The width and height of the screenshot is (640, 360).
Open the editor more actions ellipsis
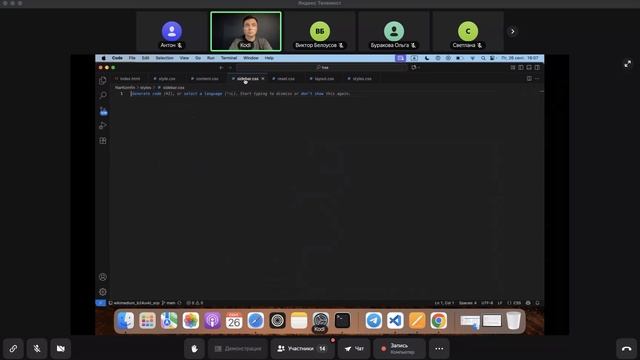537,79
